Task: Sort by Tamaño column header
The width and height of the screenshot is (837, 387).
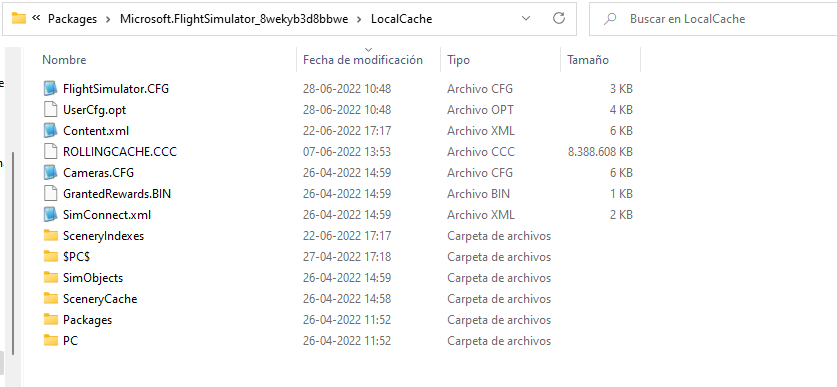Action: [x=588, y=60]
